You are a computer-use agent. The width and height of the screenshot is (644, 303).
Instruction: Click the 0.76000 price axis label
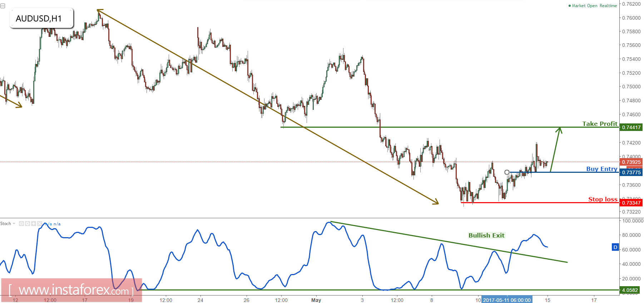(631, 18)
